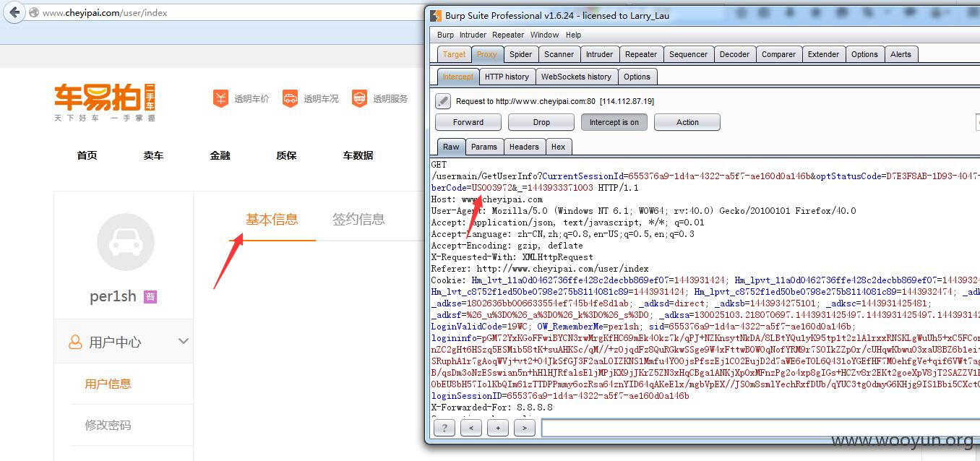This screenshot has width=980, height=461.
Task: Click 用户信息 in the sidebar
Action: (108, 384)
